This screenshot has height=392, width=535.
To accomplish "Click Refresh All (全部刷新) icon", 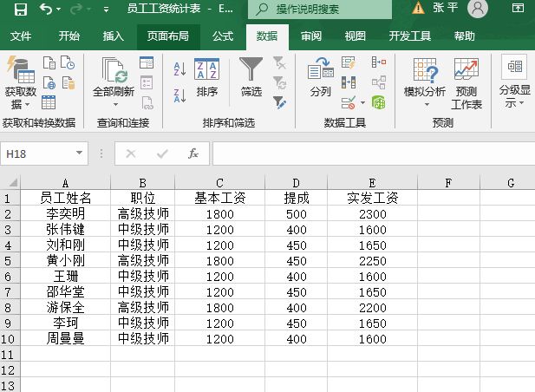I will 114,78.
